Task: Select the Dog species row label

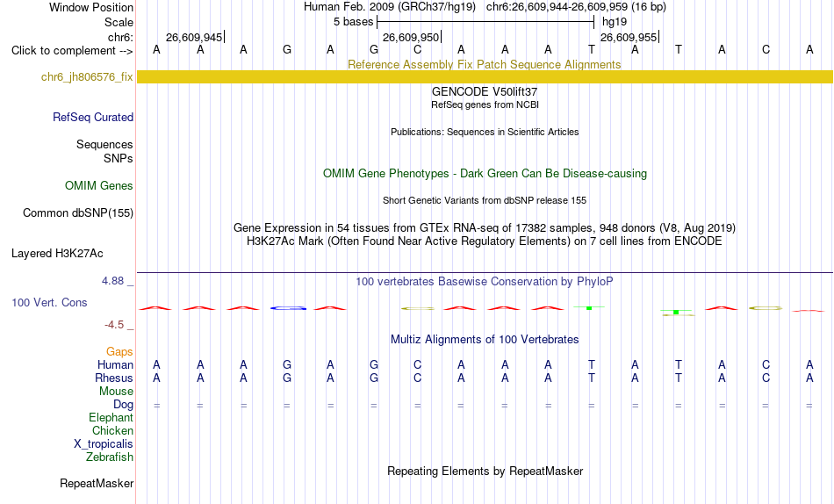Action: click(x=123, y=405)
